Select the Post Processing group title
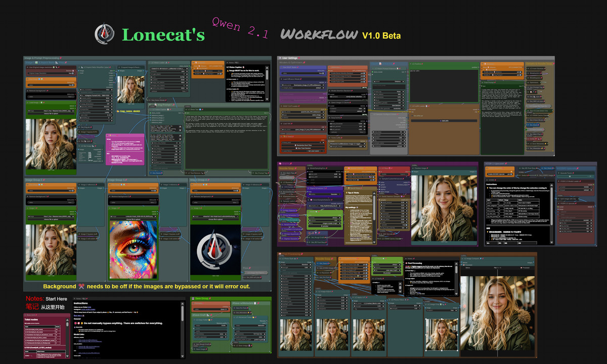The width and height of the screenshot is (607, 364). (x=291, y=254)
